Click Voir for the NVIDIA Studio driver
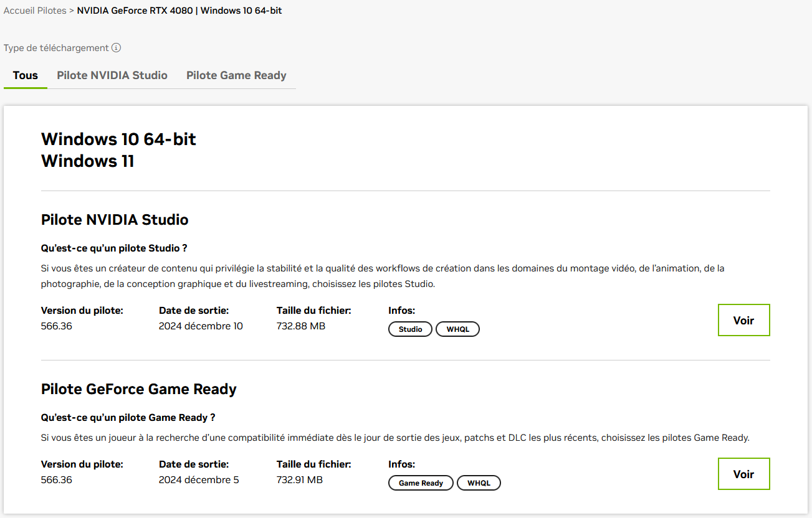 pyautogui.click(x=743, y=320)
